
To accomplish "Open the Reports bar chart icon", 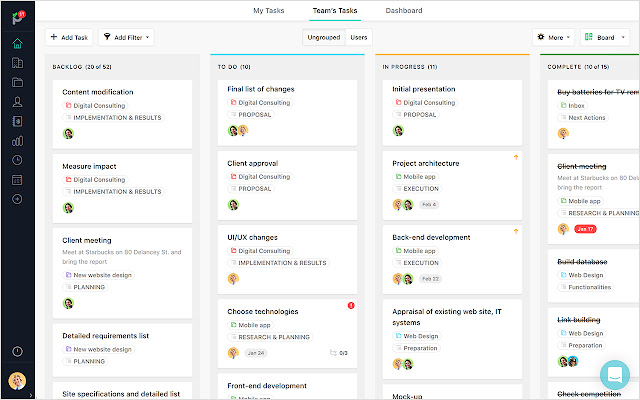I will point(17,141).
